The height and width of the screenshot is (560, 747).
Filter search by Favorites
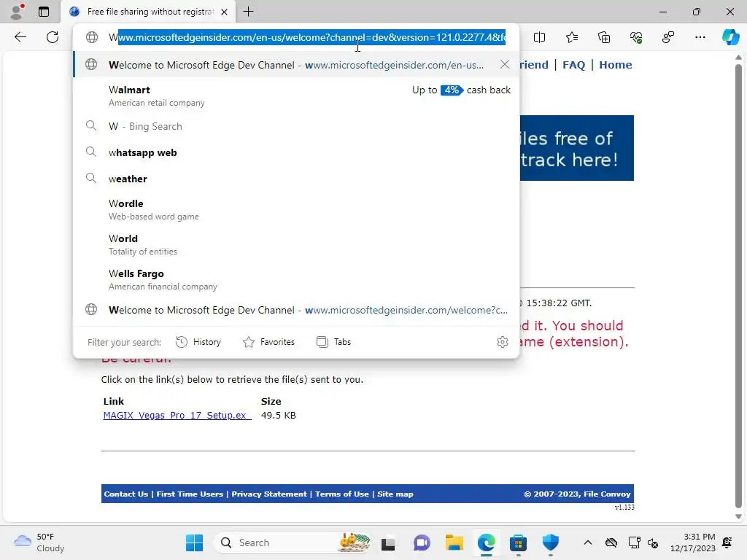pos(268,342)
